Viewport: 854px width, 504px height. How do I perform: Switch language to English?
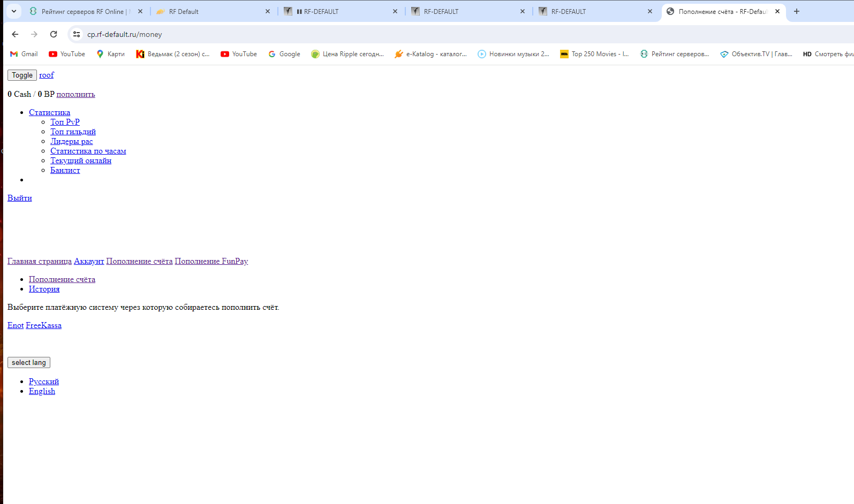42,391
